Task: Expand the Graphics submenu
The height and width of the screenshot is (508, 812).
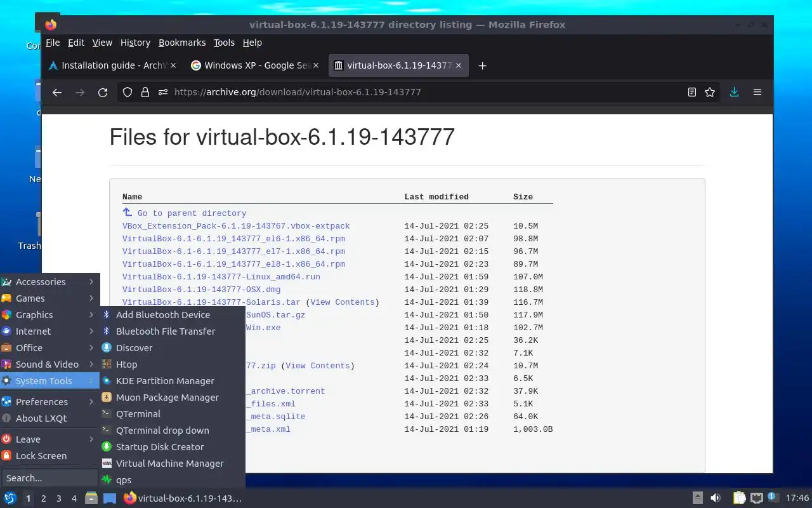Action: point(49,315)
